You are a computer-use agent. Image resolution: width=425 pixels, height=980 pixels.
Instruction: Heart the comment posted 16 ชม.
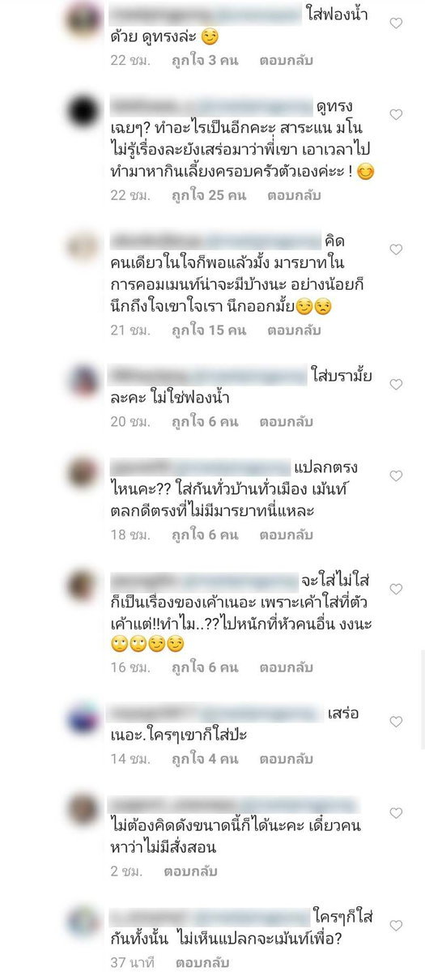click(396, 588)
